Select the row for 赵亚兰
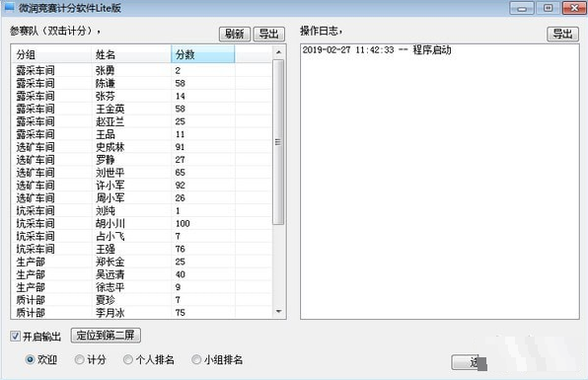 tap(141, 121)
